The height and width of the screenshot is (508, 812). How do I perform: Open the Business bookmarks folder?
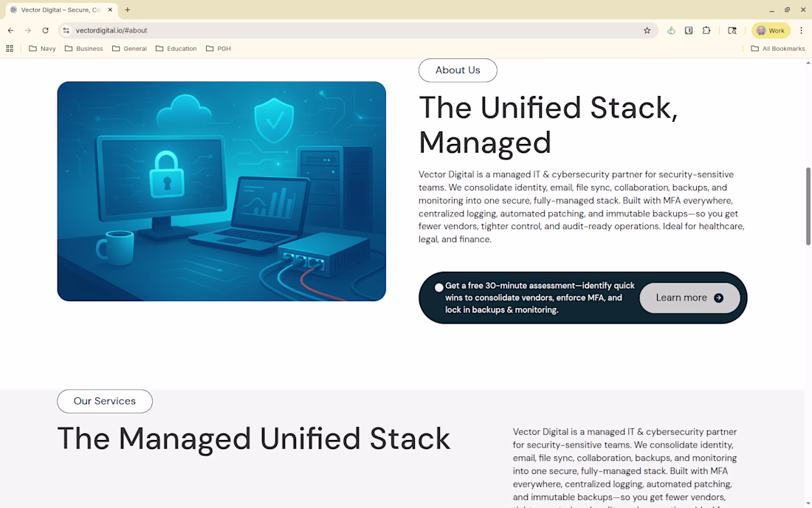pos(84,49)
